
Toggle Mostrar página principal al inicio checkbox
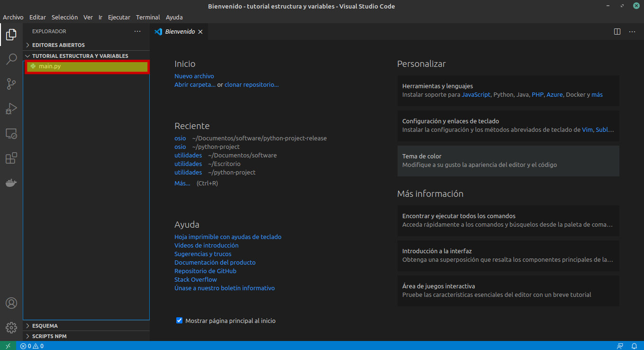pyautogui.click(x=179, y=321)
